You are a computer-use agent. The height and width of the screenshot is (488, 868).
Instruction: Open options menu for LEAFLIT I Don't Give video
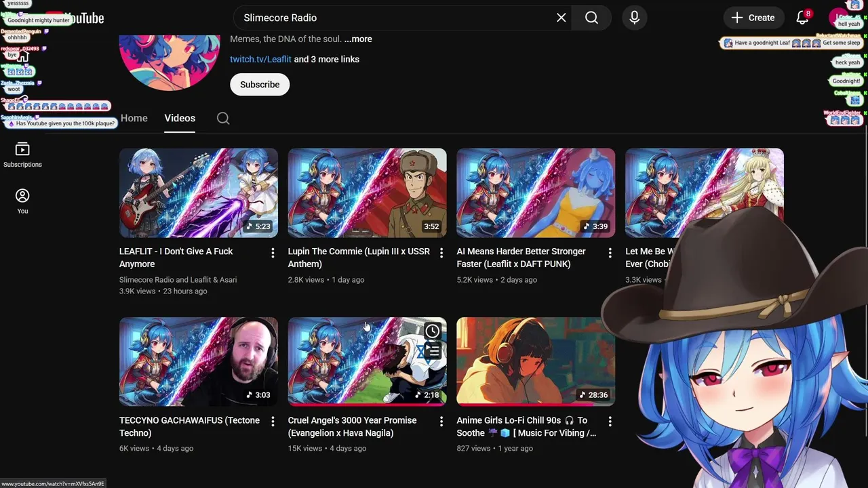[273, 253]
